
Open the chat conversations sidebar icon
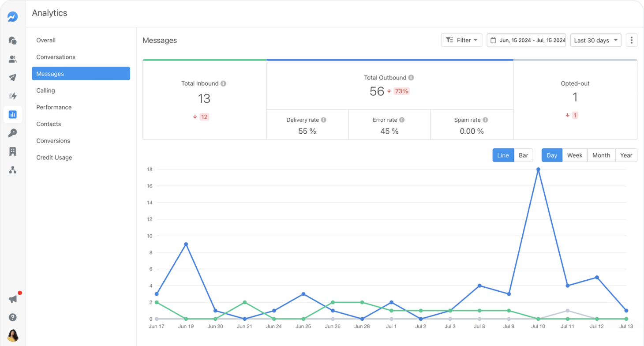[x=12, y=41]
